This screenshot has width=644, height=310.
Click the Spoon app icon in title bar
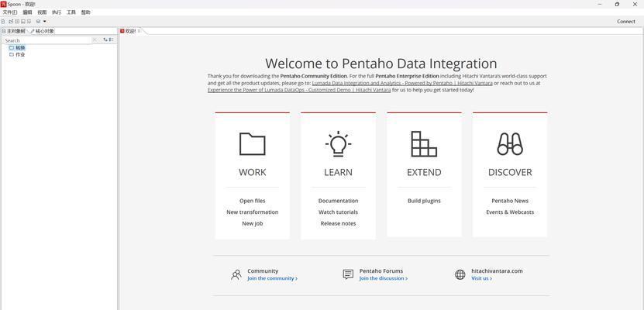point(3,4)
